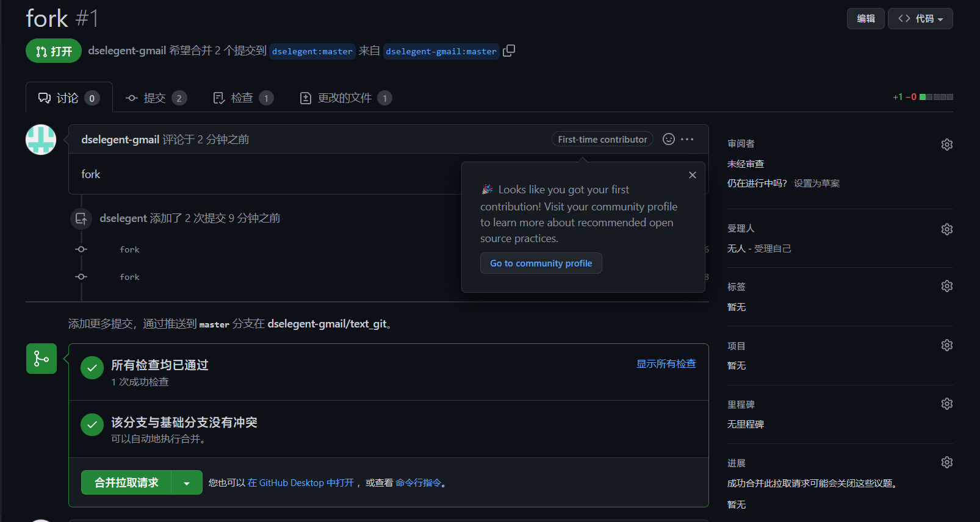Viewport: 980px width, 522px height.
Task: Click First-time contributor badge
Action: click(x=602, y=139)
